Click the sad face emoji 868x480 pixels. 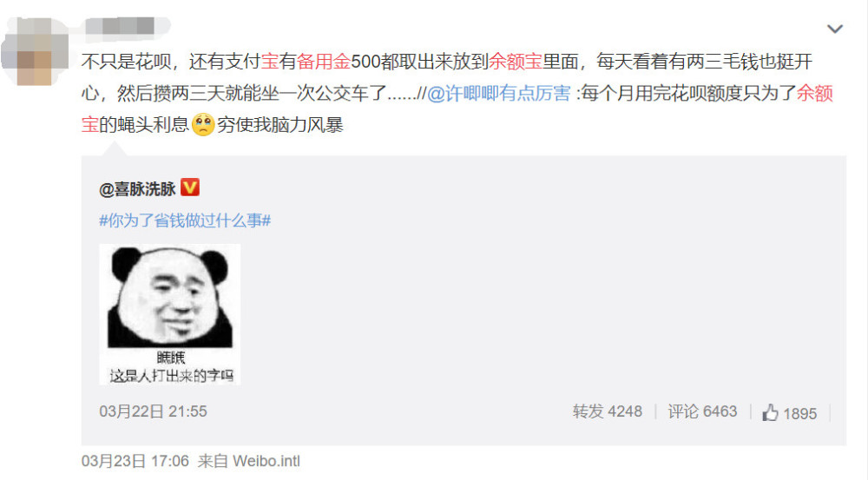coord(203,125)
